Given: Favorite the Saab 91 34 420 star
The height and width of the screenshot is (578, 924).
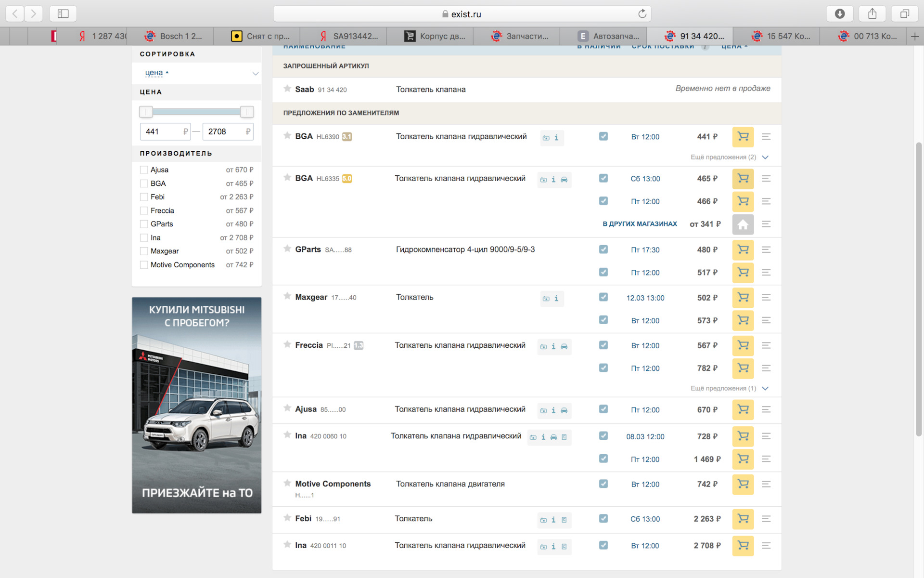Looking at the screenshot, I should (287, 89).
